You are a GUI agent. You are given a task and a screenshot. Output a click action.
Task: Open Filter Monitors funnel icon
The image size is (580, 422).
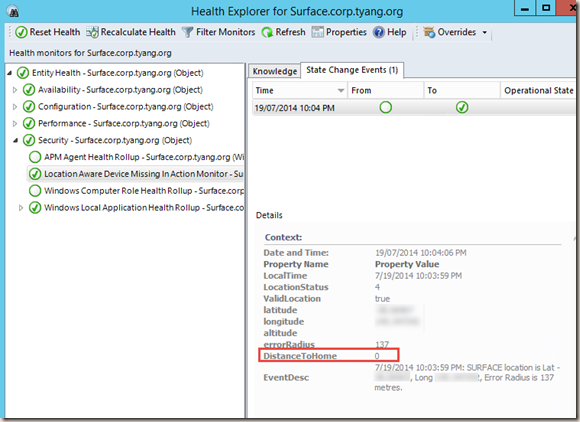pos(188,33)
